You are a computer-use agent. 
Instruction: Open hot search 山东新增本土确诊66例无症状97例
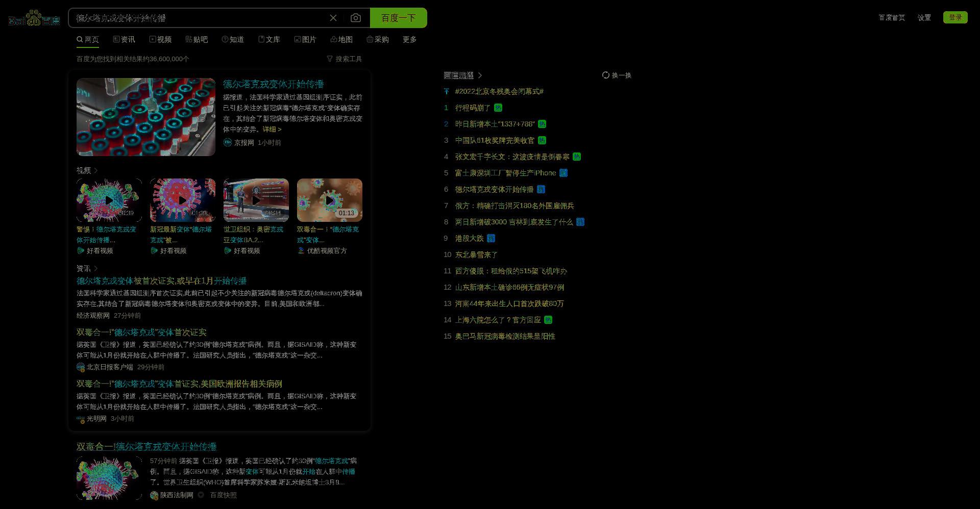click(x=510, y=287)
